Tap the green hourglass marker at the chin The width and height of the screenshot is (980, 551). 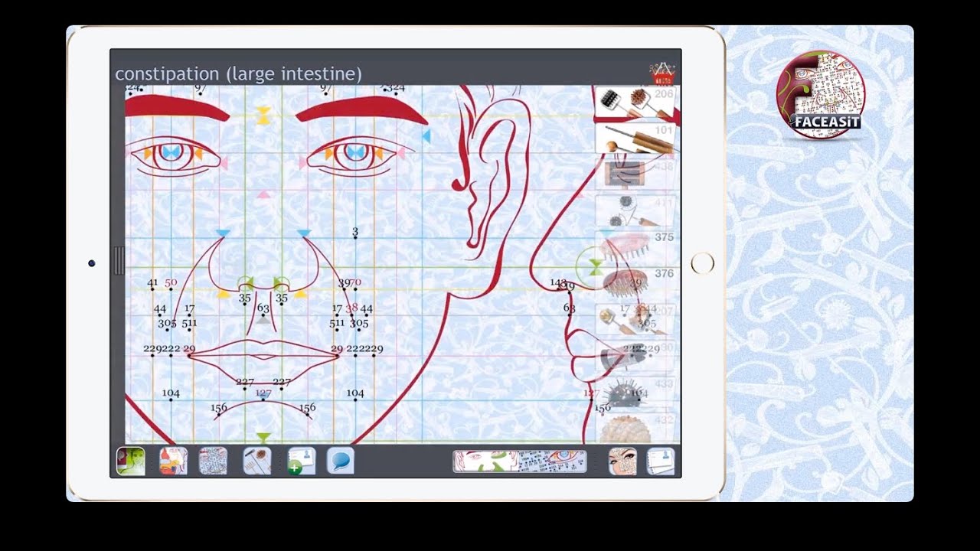tap(263, 438)
